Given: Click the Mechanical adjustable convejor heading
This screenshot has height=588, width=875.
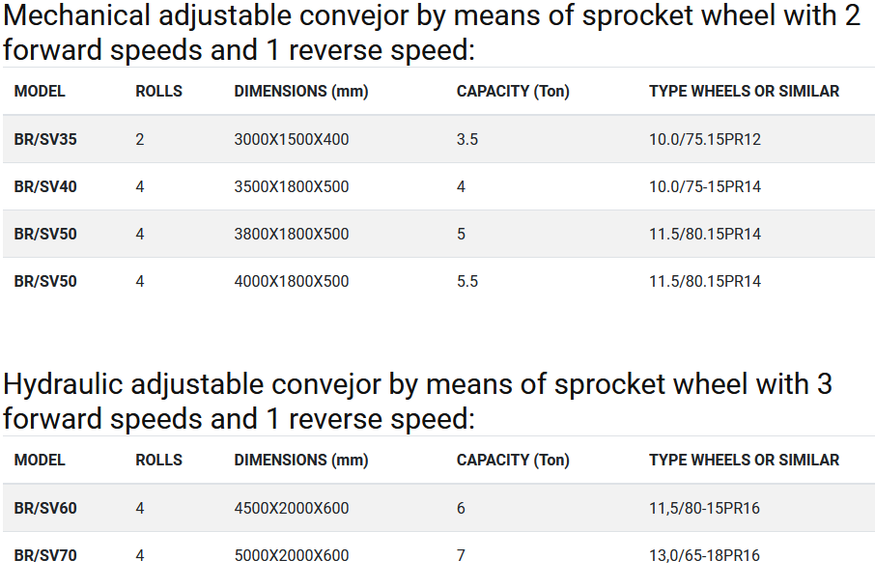Looking at the screenshot, I should (431, 33).
